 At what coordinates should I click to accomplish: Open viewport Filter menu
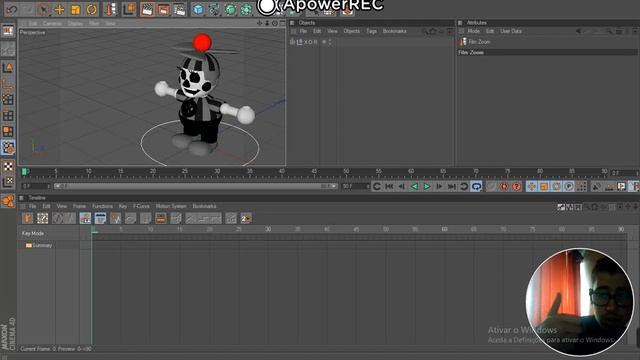click(94, 24)
